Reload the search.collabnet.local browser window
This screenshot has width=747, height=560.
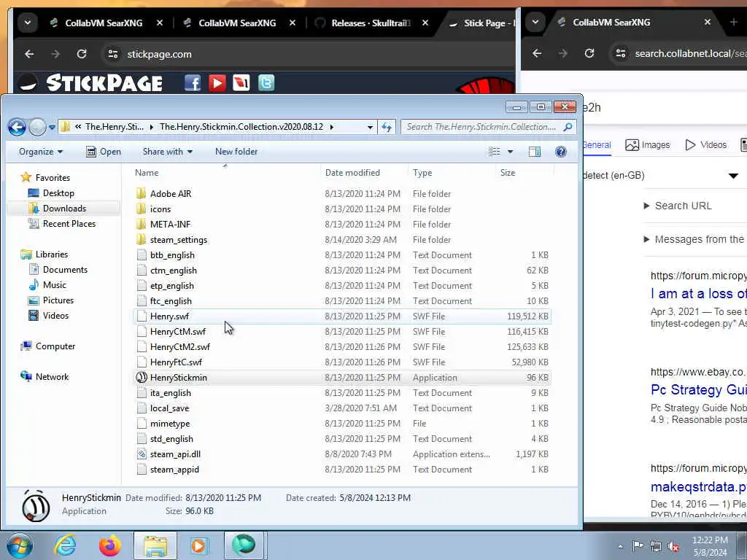click(x=589, y=53)
